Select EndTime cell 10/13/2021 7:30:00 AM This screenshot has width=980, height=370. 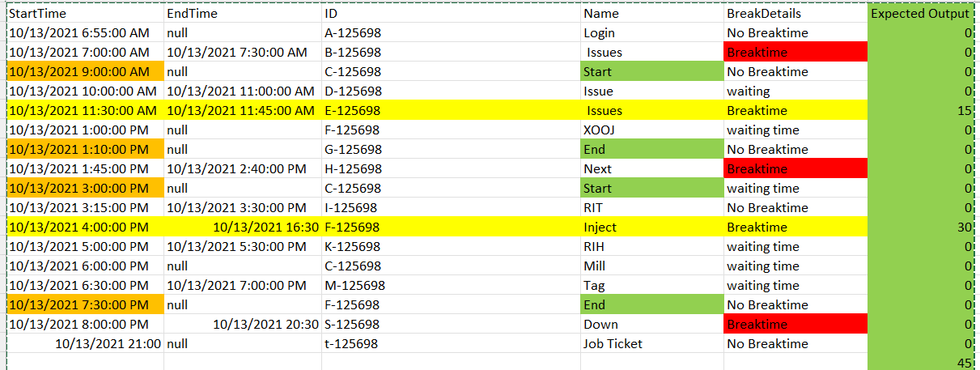pos(243,53)
